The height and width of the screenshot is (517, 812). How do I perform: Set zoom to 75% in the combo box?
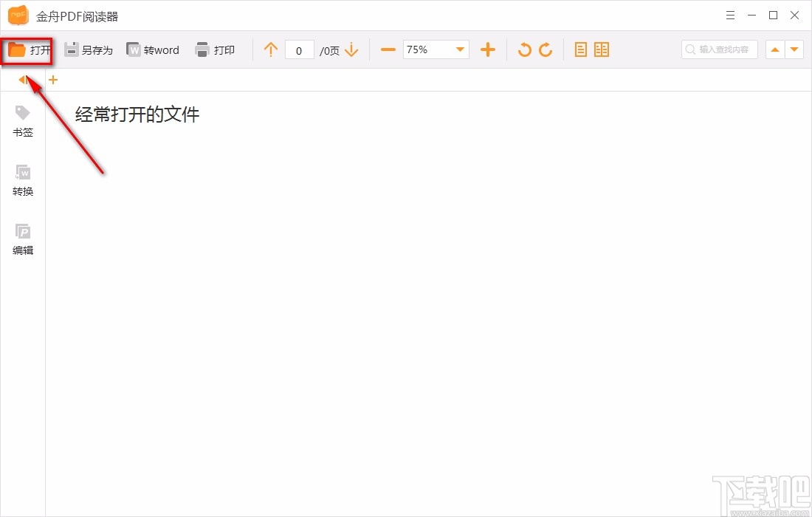point(427,49)
